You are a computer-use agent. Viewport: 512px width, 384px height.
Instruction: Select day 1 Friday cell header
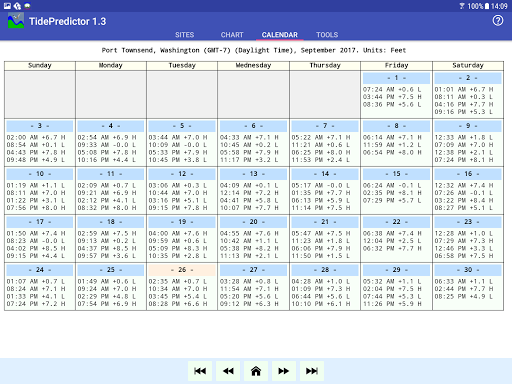[x=396, y=78]
